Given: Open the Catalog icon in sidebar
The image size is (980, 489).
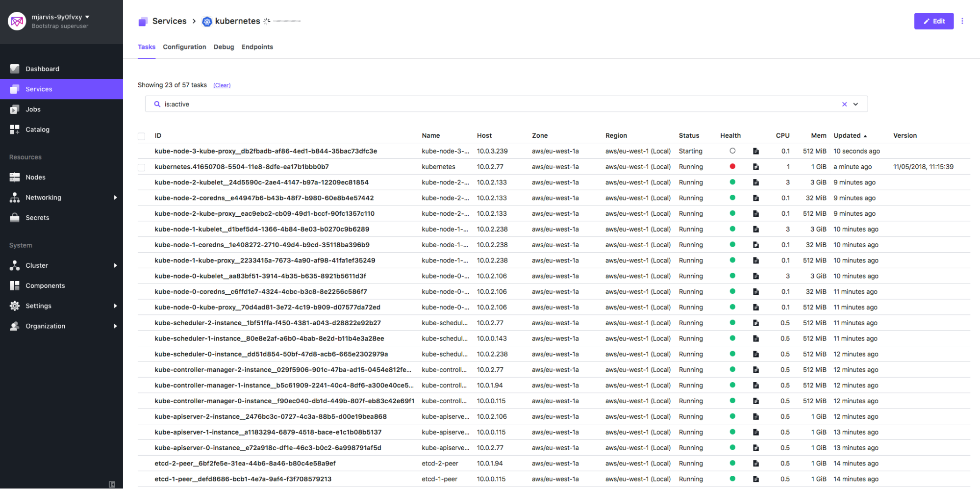Looking at the screenshot, I should 15,129.
